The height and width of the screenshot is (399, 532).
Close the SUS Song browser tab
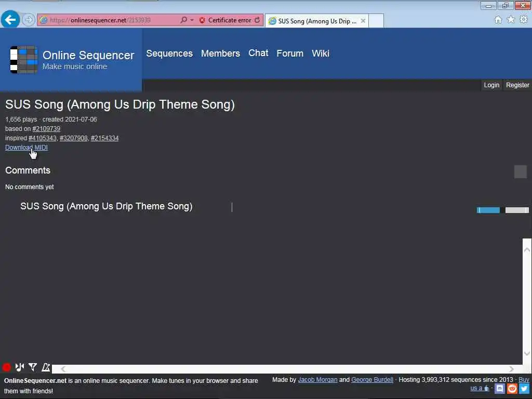pyautogui.click(x=363, y=21)
